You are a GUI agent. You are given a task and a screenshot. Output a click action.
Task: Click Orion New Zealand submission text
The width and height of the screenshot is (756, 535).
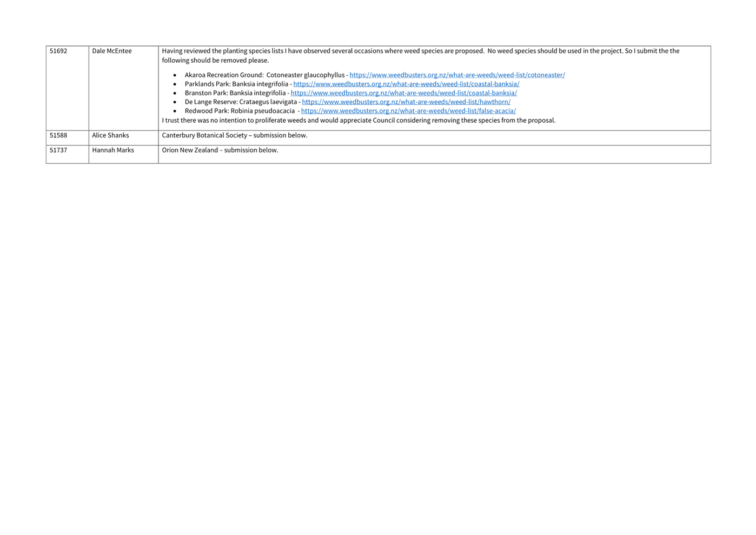pos(220,150)
